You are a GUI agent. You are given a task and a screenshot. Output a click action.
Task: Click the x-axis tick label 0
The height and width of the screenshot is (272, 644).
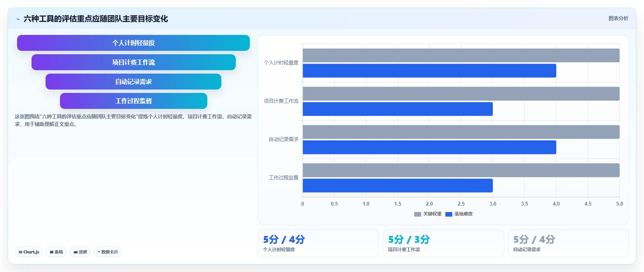pos(303,204)
